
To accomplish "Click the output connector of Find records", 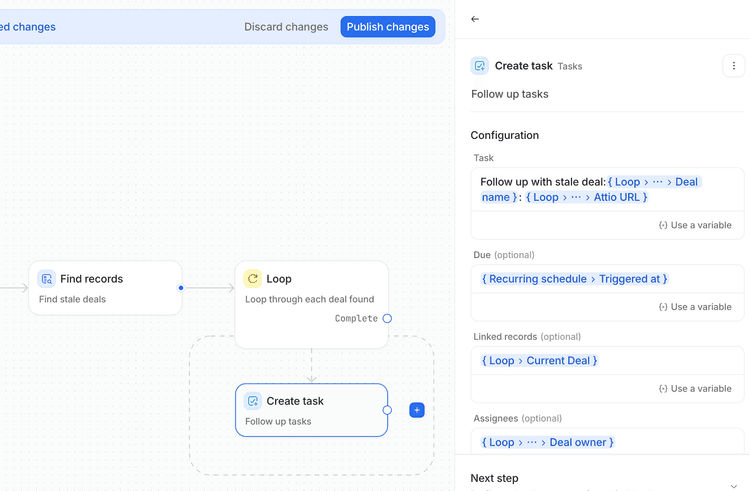I will [181, 288].
